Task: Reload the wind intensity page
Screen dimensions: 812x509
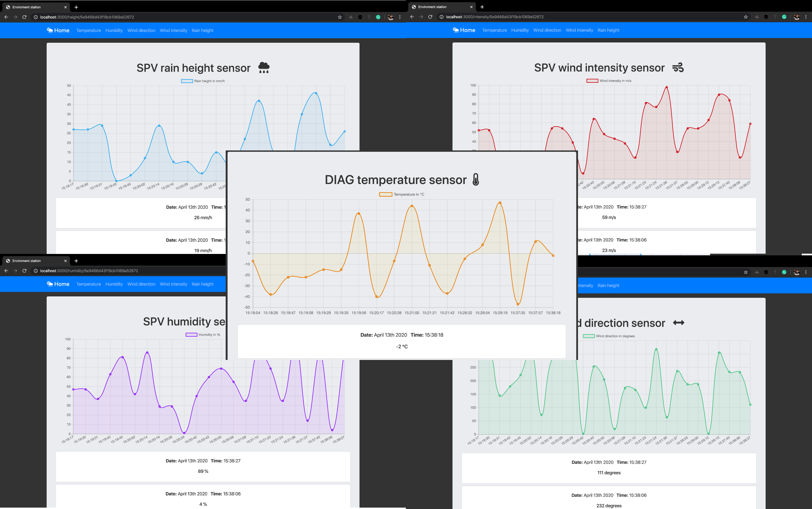Action: [x=430, y=16]
